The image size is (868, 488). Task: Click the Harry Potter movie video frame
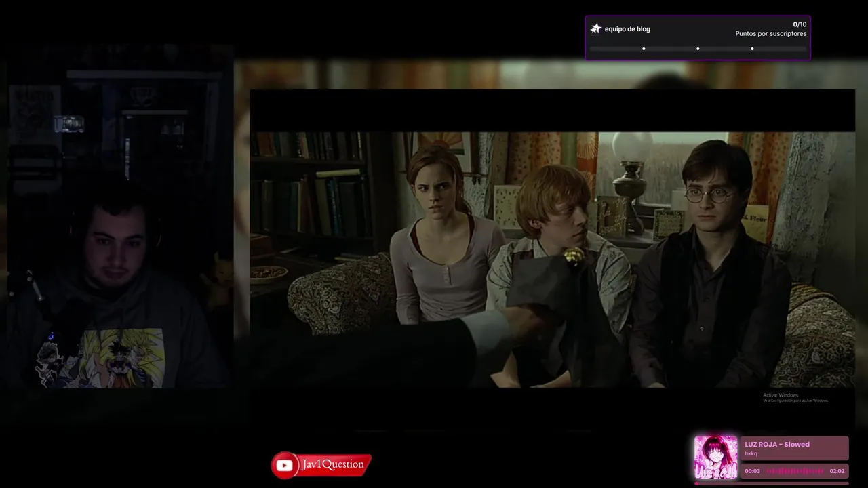[553, 260]
